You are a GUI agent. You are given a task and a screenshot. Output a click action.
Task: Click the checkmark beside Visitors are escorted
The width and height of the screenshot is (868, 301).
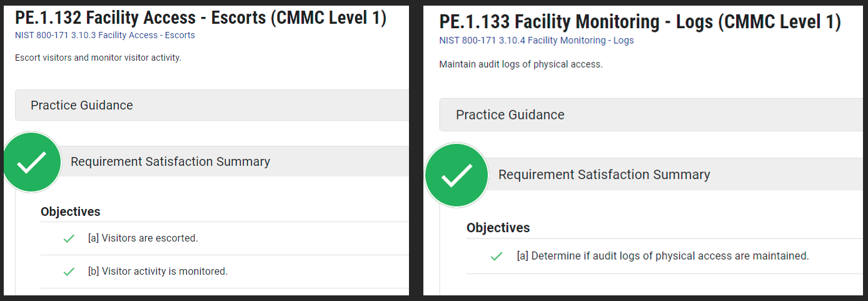point(69,238)
